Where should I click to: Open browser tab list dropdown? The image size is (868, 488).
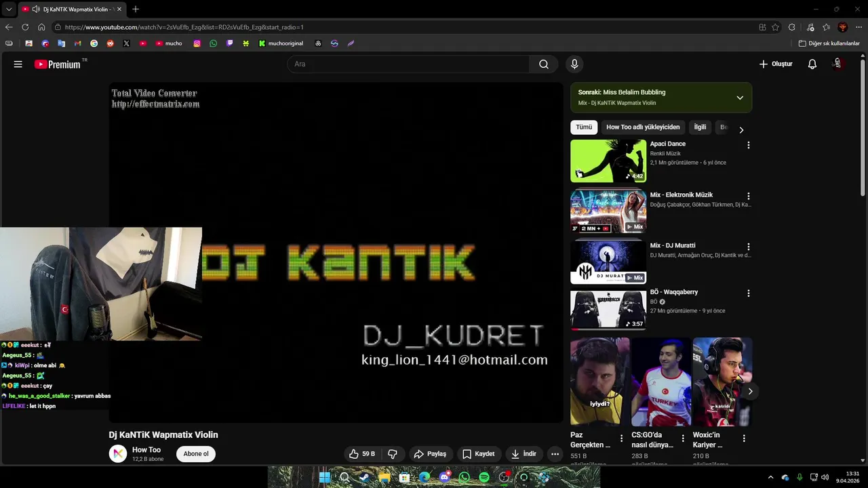(x=9, y=9)
